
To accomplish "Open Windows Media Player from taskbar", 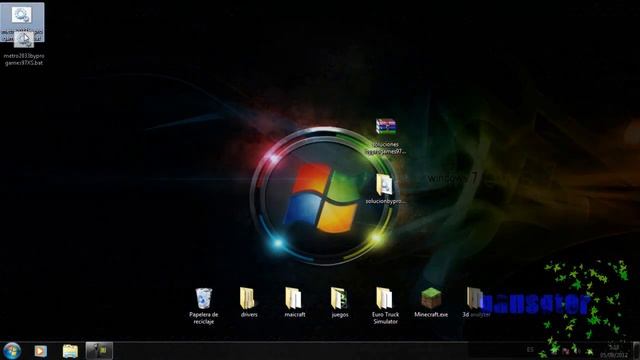I will 40,351.
